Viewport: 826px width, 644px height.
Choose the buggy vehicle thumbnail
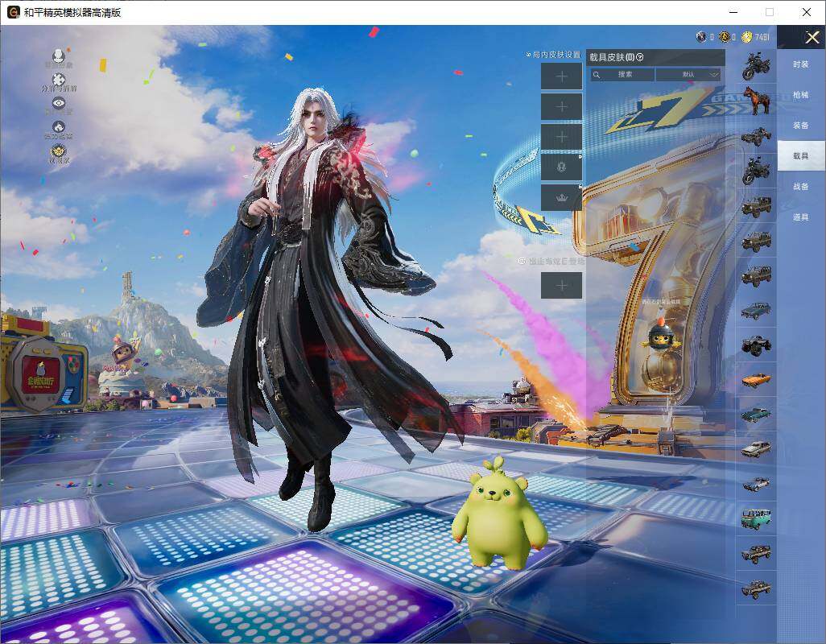point(757,136)
